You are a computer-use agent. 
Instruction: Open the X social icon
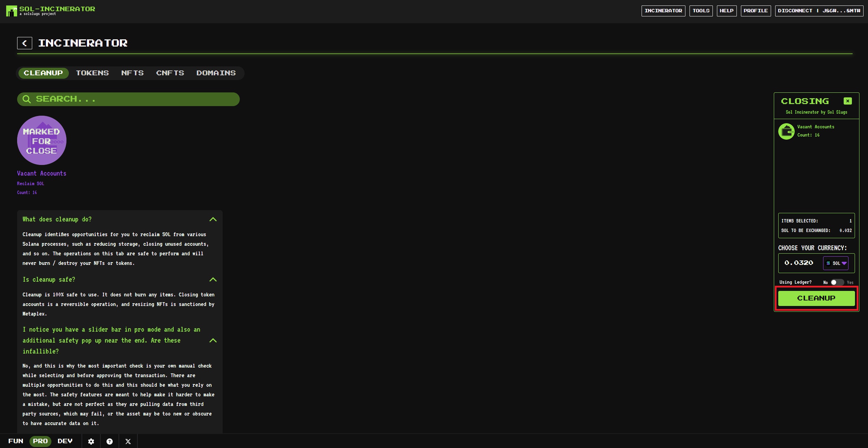point(128,441)
